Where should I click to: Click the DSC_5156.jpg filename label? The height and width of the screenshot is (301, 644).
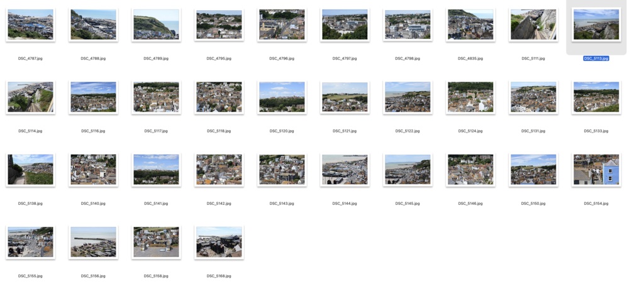[93, 276]
